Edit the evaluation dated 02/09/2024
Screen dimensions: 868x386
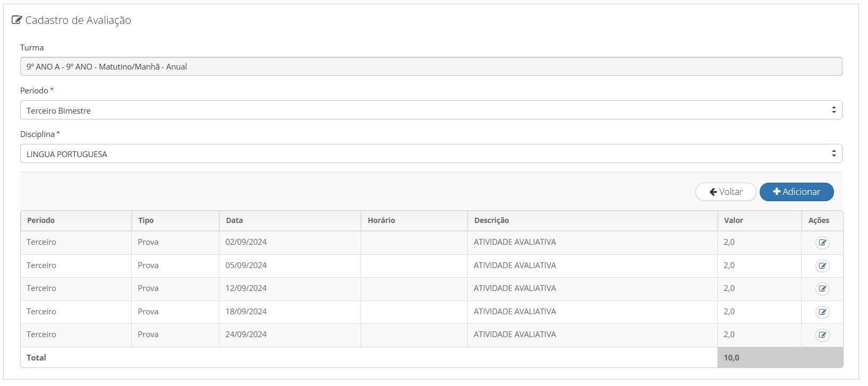(822, 243)
